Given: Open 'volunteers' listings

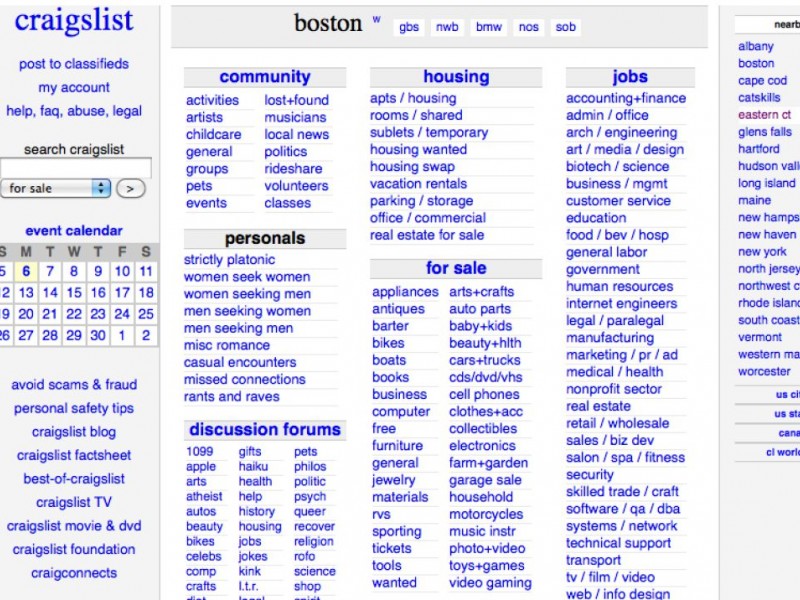Looking at the screenshot, I should click(x=296, y=186).
